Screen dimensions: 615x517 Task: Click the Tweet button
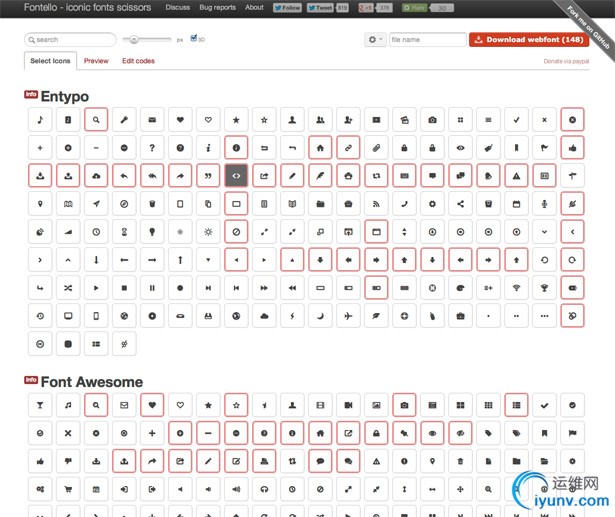pyautogui.click(x=320, y=8)
